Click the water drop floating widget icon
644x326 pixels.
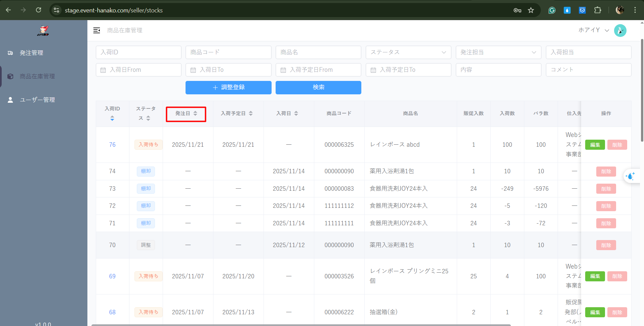coord(630,176)
